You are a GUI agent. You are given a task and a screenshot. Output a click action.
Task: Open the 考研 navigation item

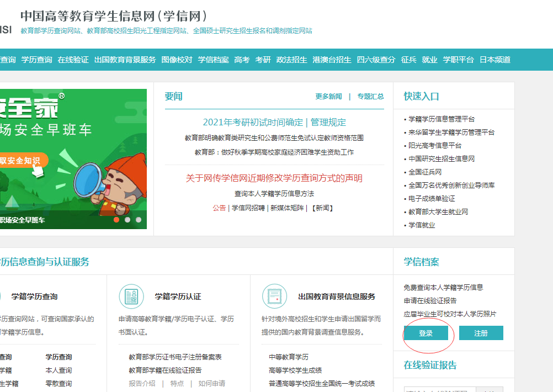[x=263, y=60]
